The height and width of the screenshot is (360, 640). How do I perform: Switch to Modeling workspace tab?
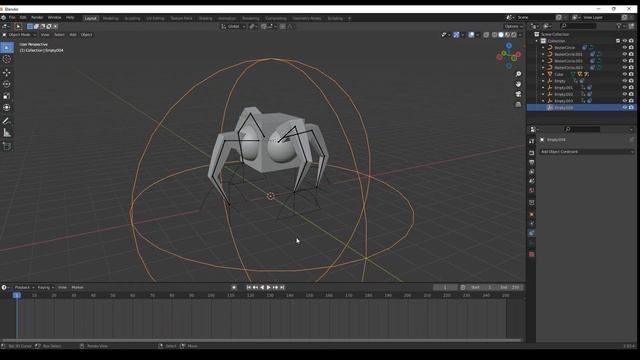click(x=110, y=18)
